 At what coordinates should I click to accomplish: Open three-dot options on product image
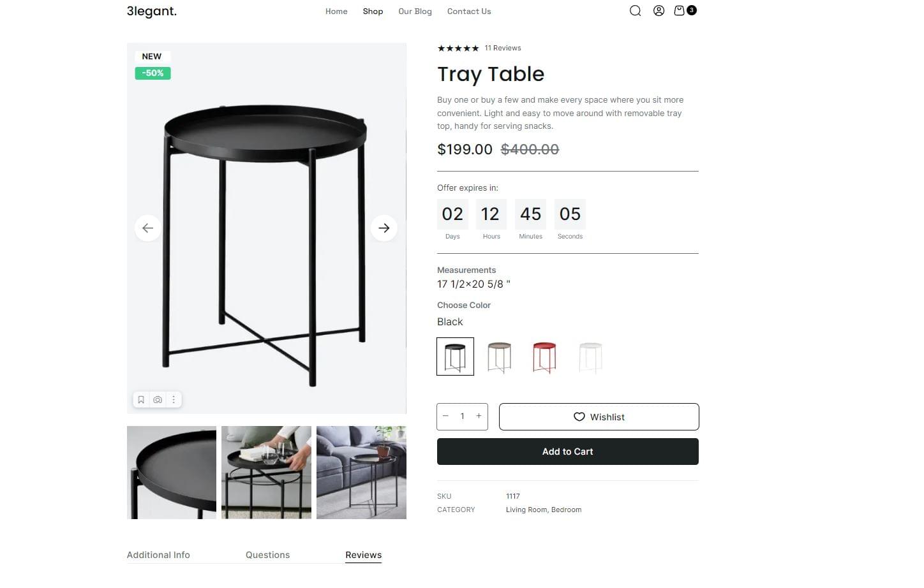click(174, 400)
